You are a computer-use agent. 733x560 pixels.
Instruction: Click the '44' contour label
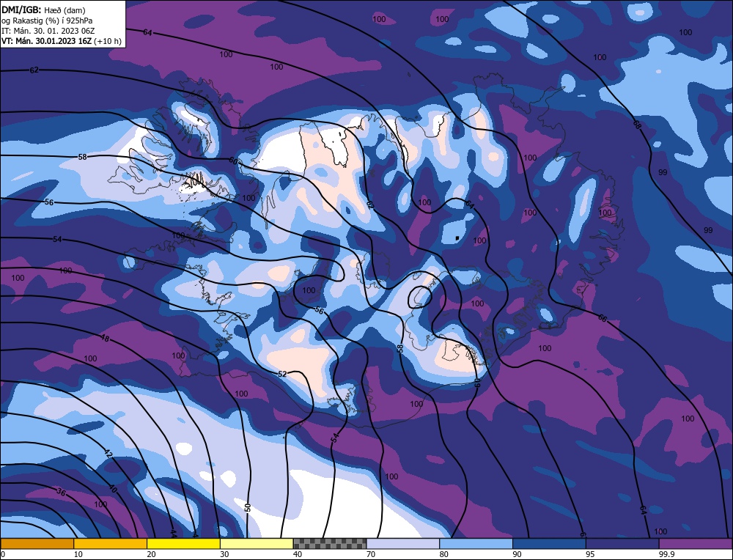[174, 532]
